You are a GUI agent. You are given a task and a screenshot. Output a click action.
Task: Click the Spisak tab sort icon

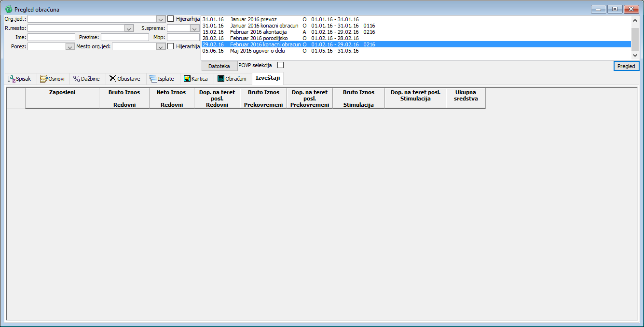(x=12, y=79)
